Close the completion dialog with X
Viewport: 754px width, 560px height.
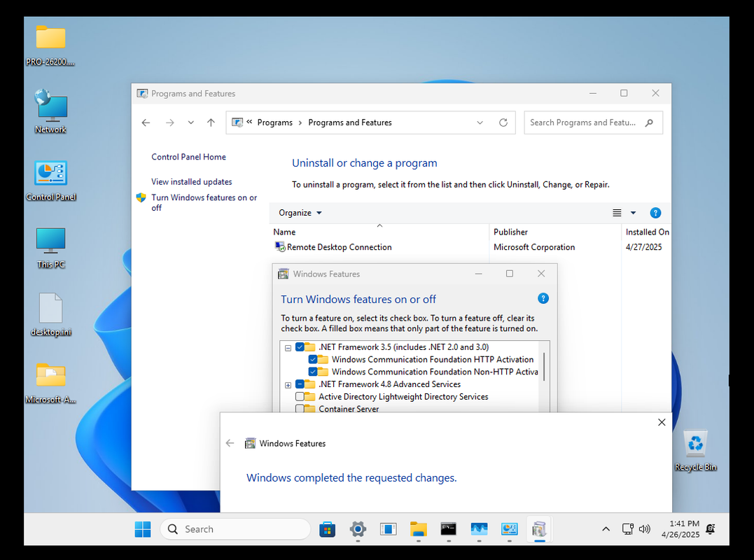pos(662,422)
